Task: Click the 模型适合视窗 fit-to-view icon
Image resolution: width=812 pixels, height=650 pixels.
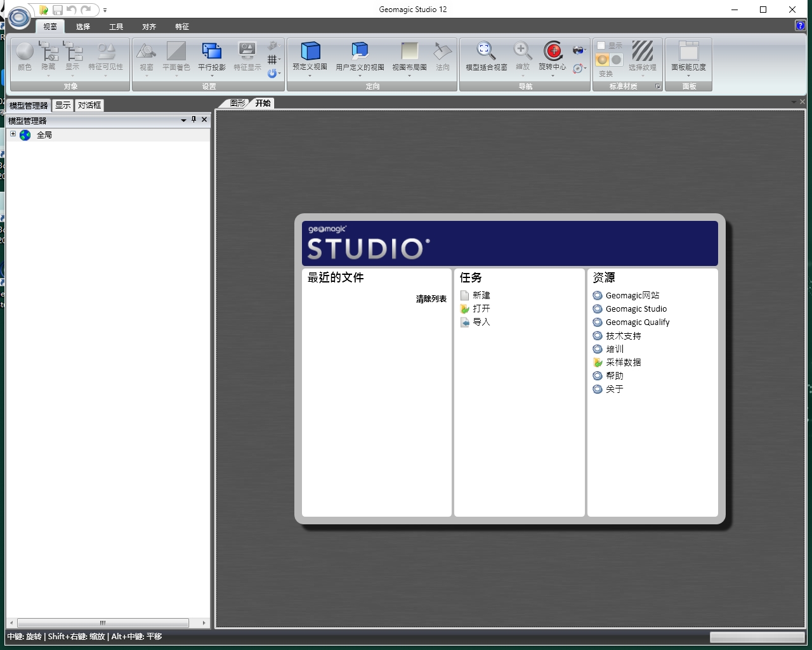Action: point(486,51)
